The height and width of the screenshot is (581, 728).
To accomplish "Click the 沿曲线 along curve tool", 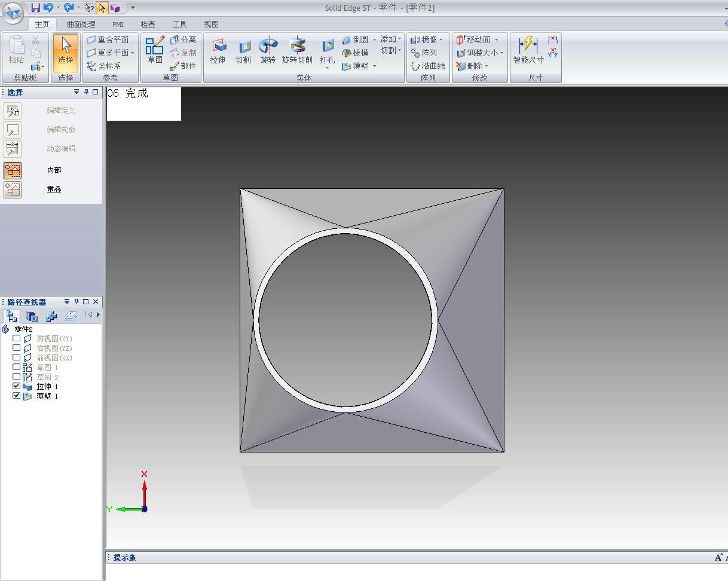I will pos(428,66).
